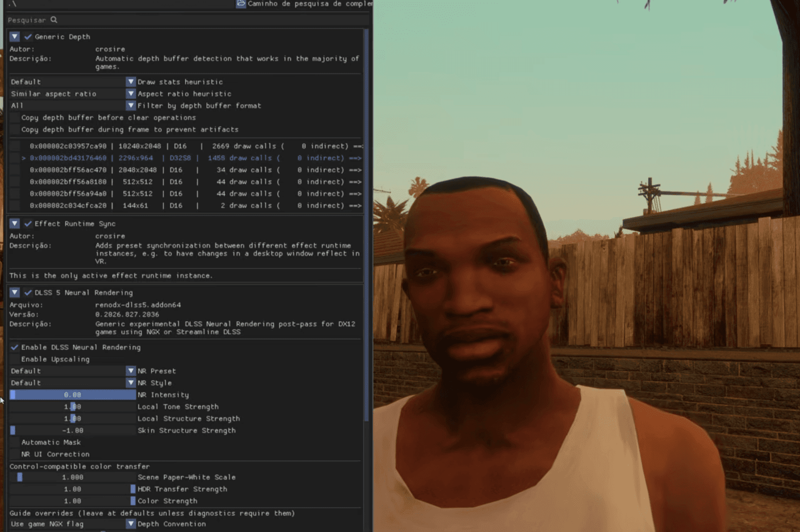This screenshot has height=532, width=800.
Task: Enable copy depth buffer during frame option
Action: pyautogui.click(x=15, y=129)
